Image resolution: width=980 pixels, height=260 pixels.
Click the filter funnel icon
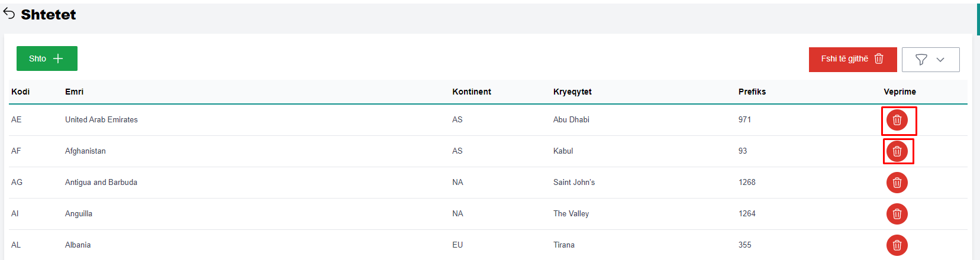(x=921, y=60)
